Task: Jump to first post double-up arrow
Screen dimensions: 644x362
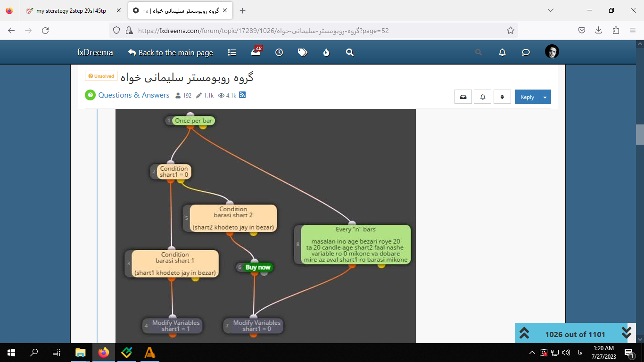Action: click(524, 333)
